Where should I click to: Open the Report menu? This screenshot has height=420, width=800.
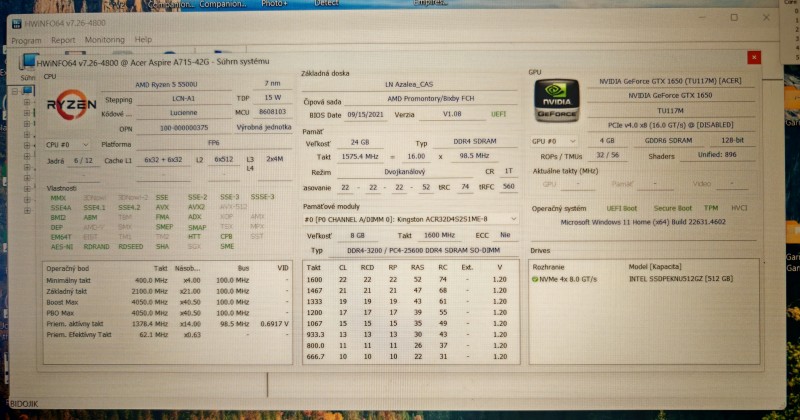[x=63, y=41]
